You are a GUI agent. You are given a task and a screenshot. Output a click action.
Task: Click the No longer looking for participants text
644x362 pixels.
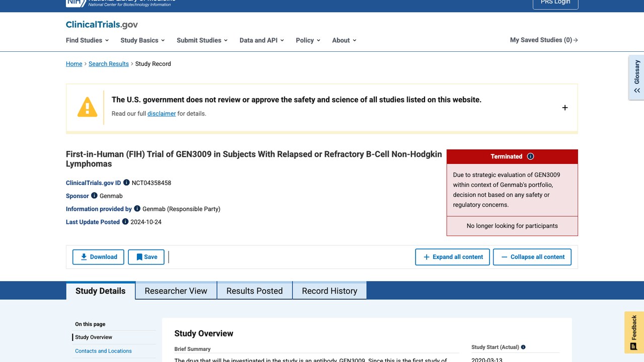[x=512, y=226]
